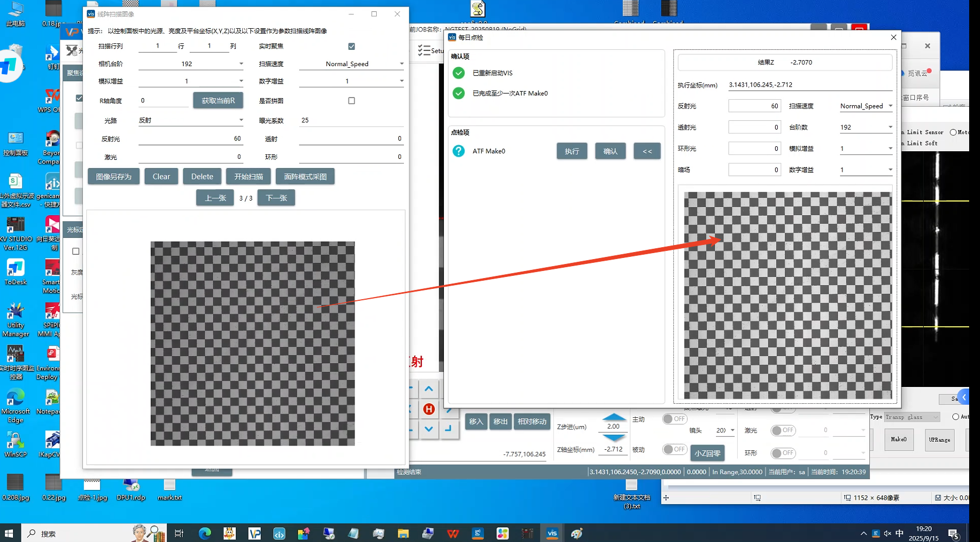The image size is (980, 542).
Task: Click the ATF Make0 question mark icon
Action: 459,151
